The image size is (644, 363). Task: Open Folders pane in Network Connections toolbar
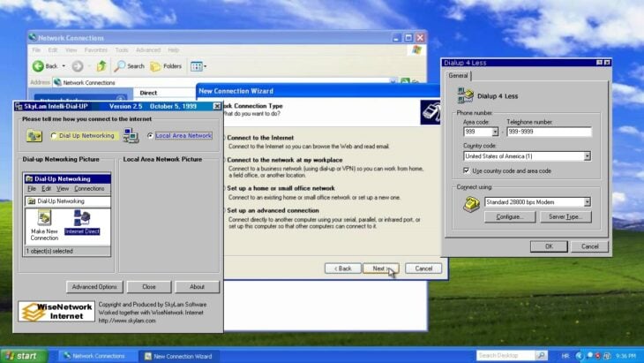coord(166,65)
